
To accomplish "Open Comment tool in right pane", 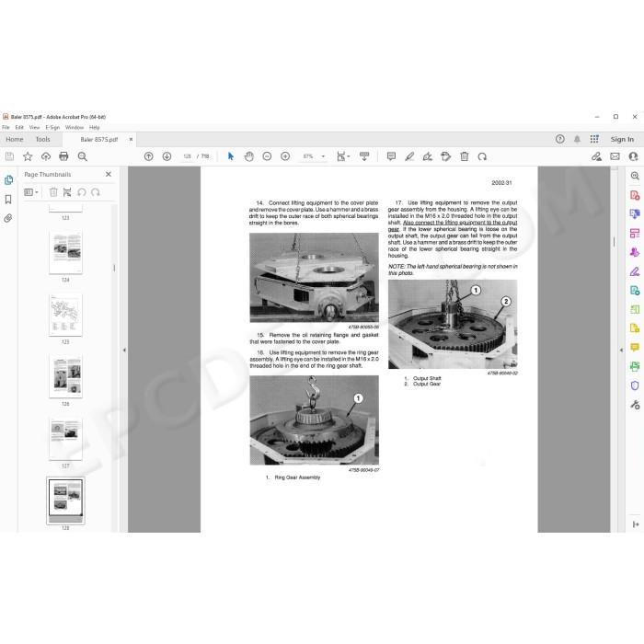I will (x=635, y=348).
